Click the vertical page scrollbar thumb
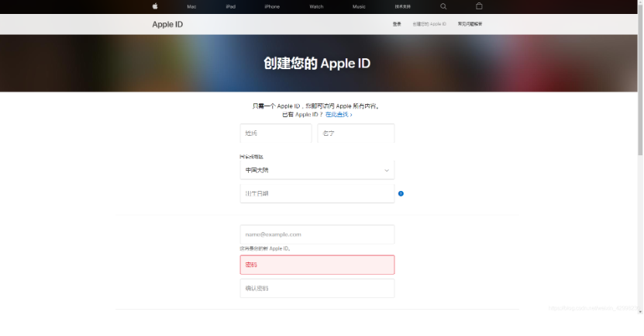644x336 pixels. (x=640, y=80)
